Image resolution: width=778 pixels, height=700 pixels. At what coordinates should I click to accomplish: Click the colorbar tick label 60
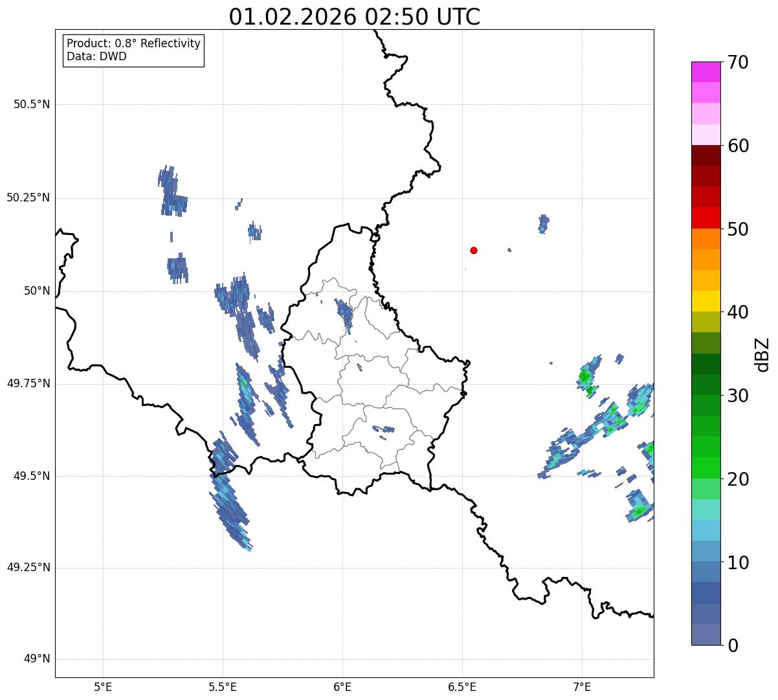click(x=738, y=146)
